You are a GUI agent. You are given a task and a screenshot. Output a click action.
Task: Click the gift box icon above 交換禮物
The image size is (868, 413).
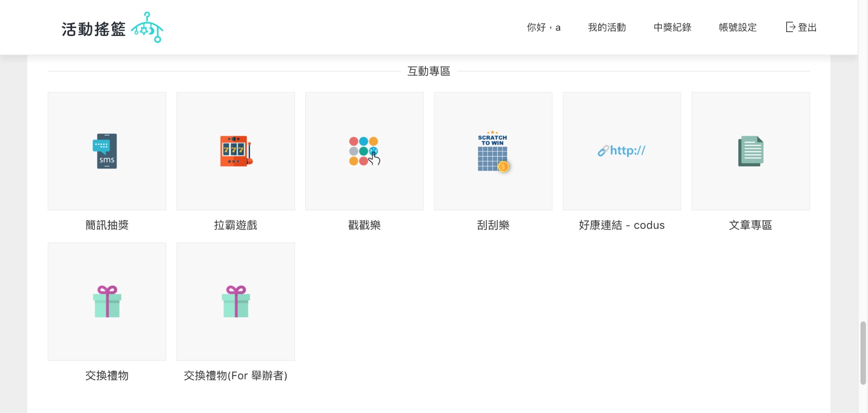(x=107, y=301)
